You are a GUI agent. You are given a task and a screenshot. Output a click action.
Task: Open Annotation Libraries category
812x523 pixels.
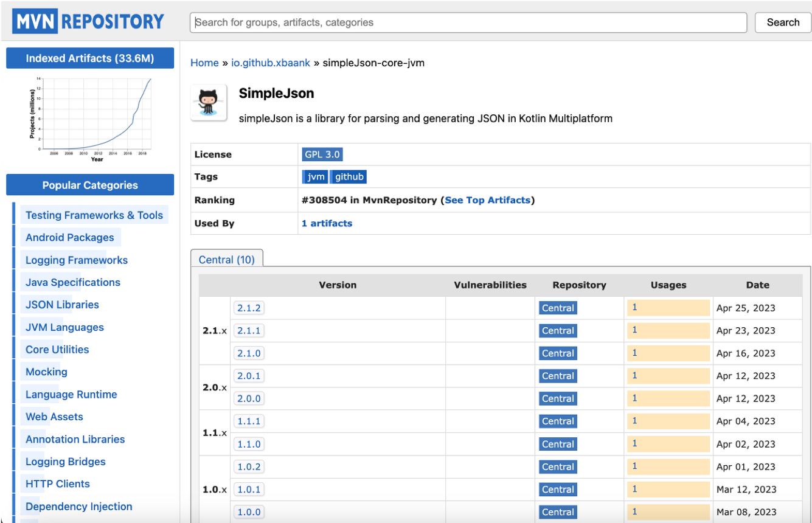[75, 439]
